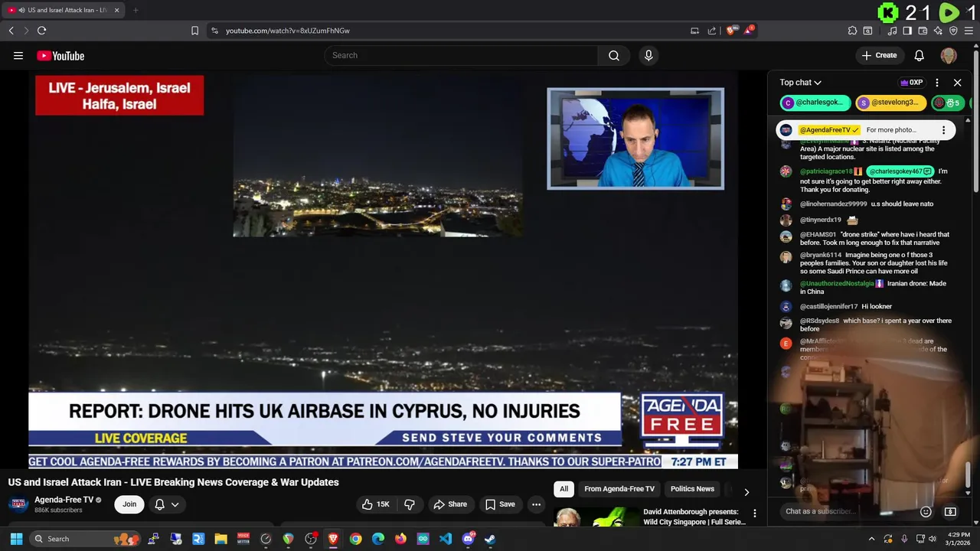Click the live video picture
The height and width of the screenshot is (551, 980).
click(383, 272)
